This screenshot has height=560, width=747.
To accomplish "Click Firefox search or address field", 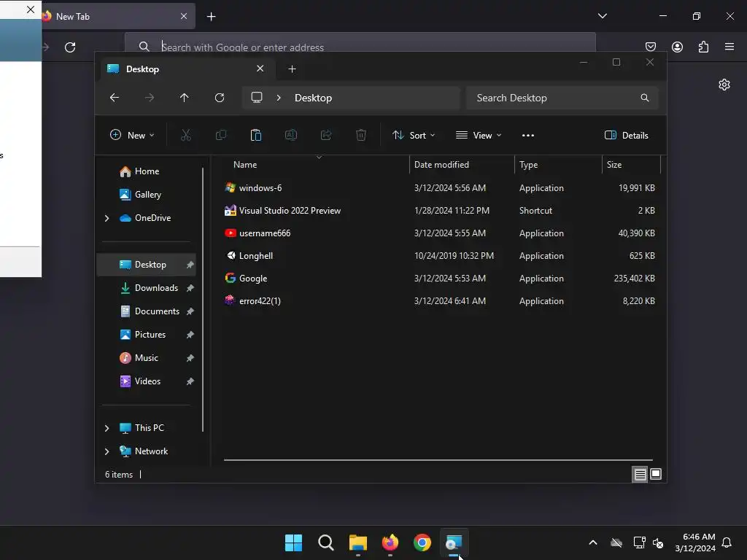I will click(x=360, y=47).
